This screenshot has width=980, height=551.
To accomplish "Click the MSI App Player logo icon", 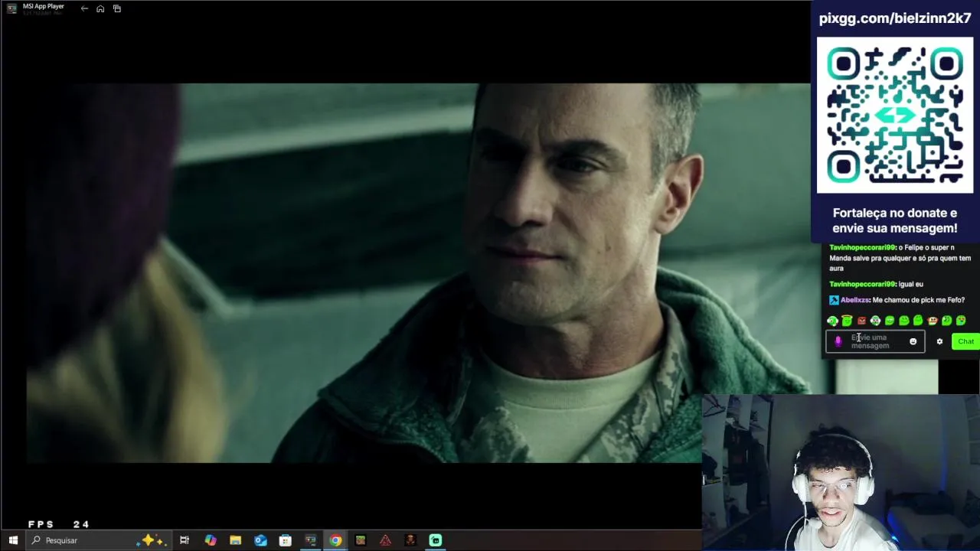I will [11, 8].
